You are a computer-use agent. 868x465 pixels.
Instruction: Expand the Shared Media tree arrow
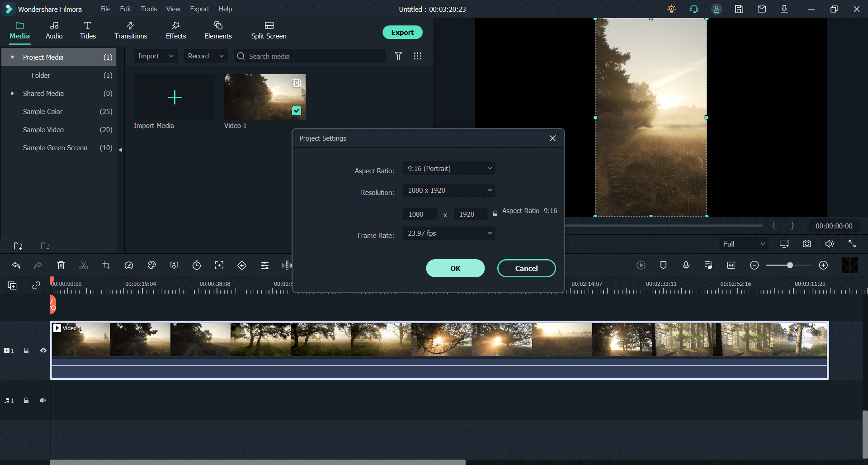(x=12, y=93)
